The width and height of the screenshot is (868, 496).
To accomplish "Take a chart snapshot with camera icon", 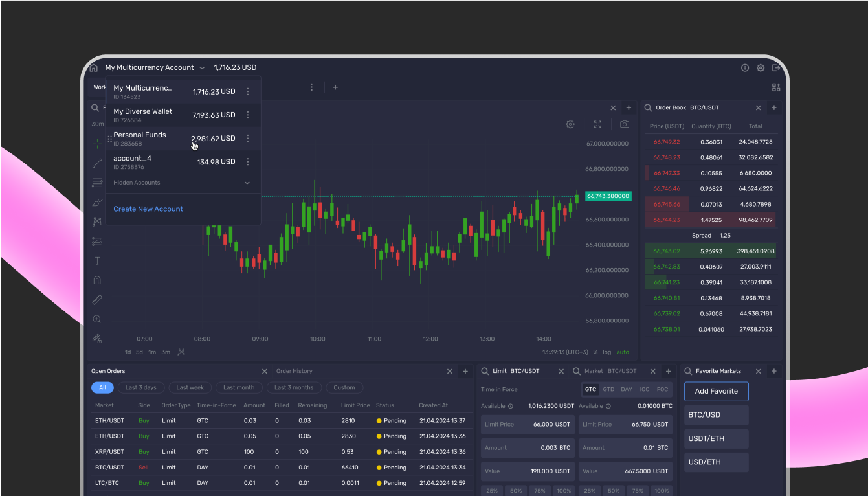I will (624, 124).
